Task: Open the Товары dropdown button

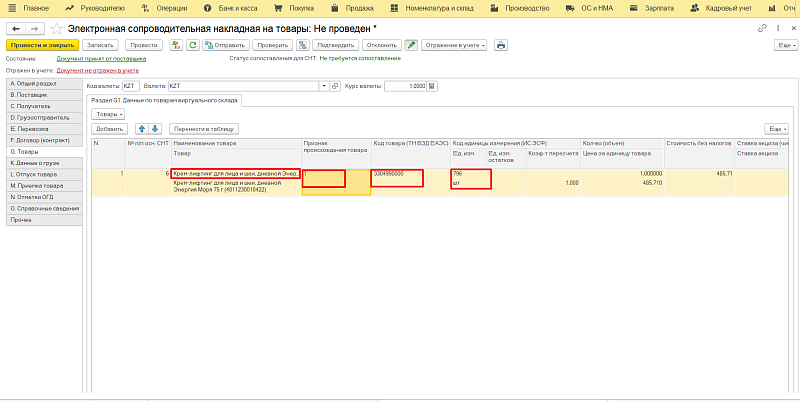Action: coord(107,115)
